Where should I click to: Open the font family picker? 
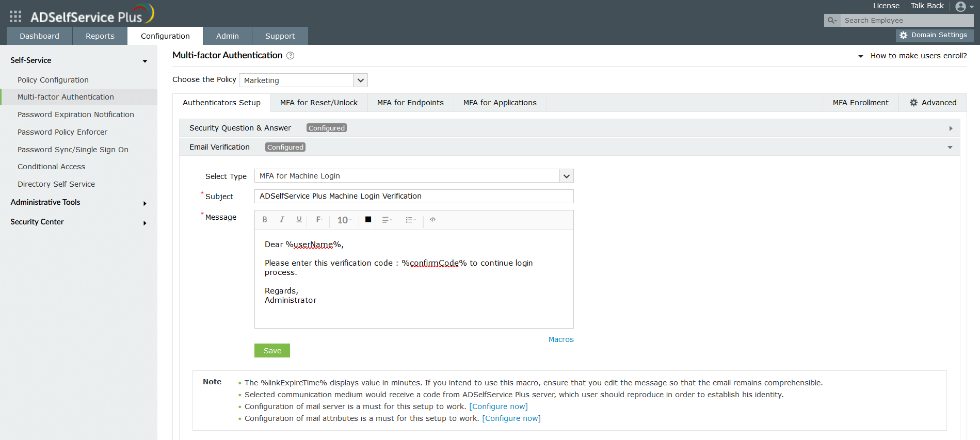319,220
